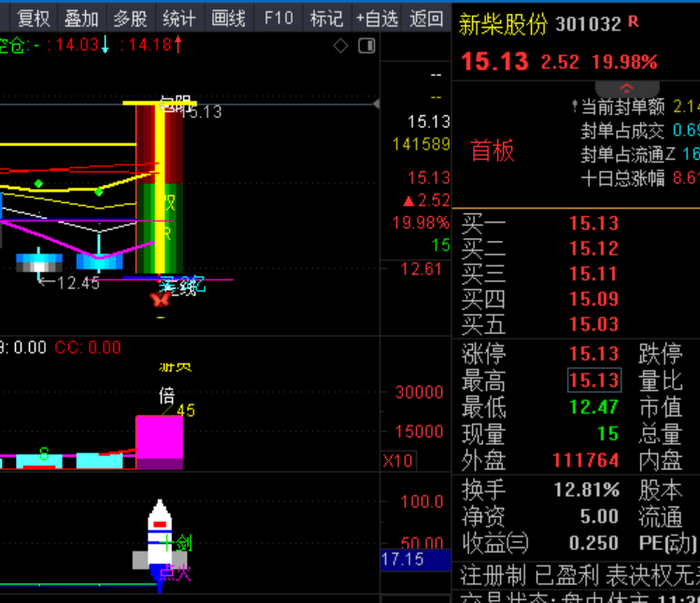
Task: Click the 19.98% gain on price axis
Action: pos(421,223)
